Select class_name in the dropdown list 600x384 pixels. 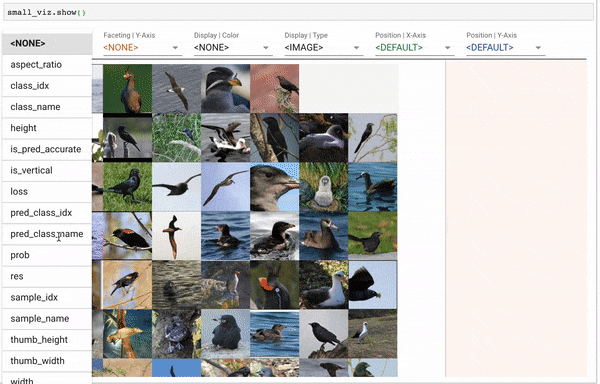tap(47, 107)
